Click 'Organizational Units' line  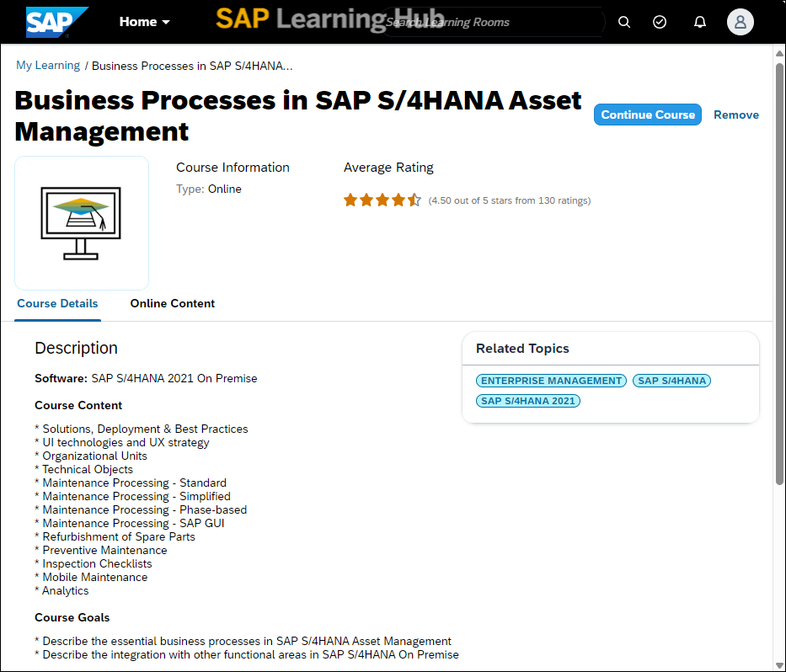coord(91,456)
